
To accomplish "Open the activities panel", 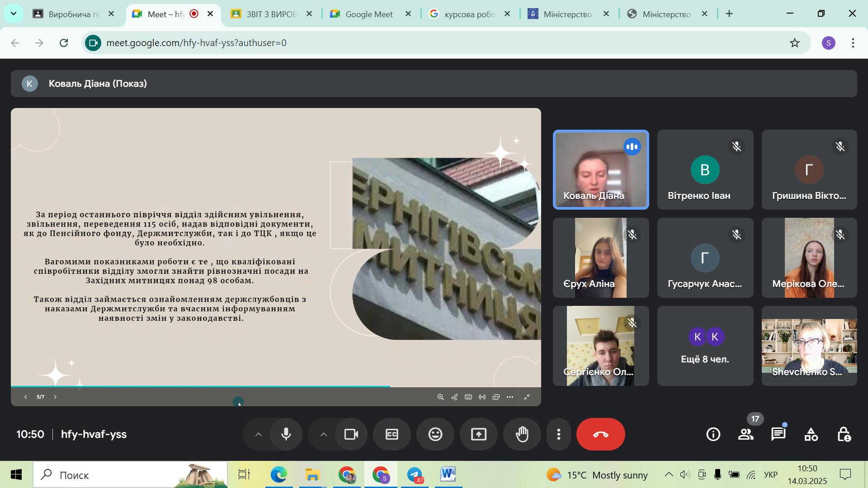I will coord(811,434).
